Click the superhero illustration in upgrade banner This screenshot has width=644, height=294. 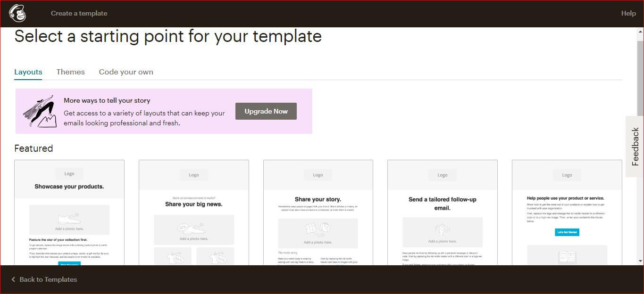click(x=40, y=111)
